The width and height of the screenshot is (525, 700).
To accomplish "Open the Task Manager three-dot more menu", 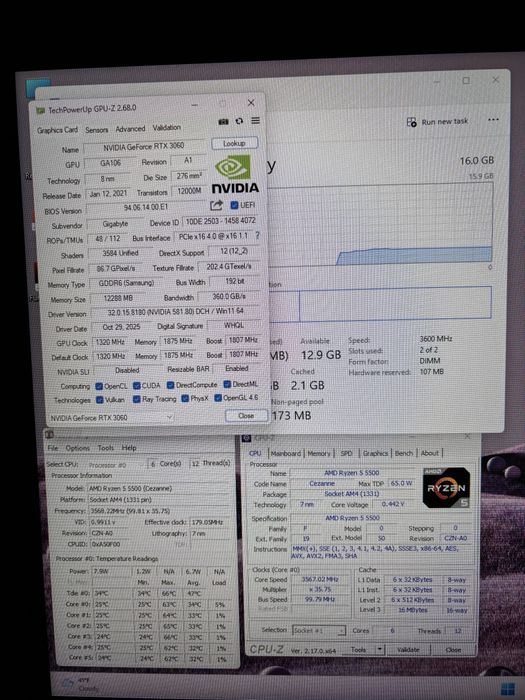I will click(x=493, y=120).
